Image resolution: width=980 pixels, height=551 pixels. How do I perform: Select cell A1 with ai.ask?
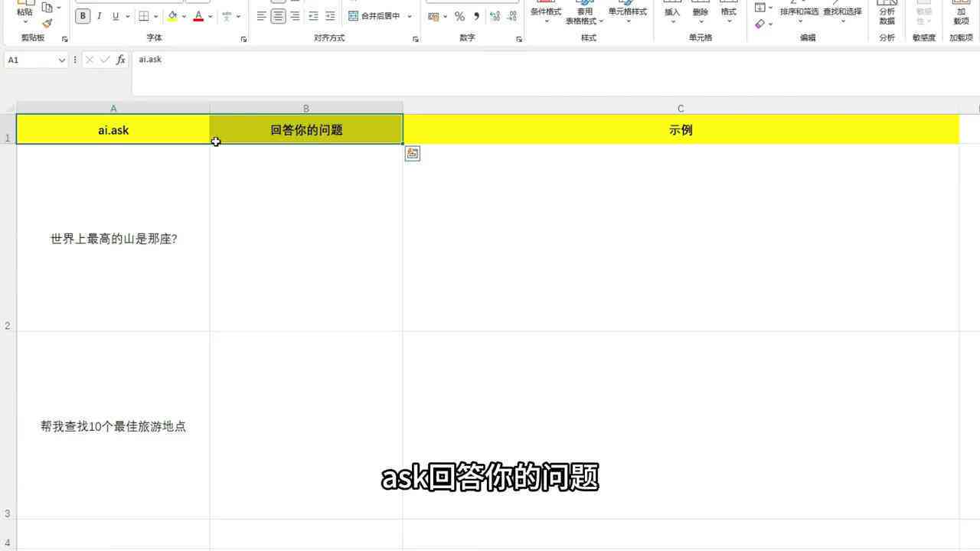[x=113, y=129]
